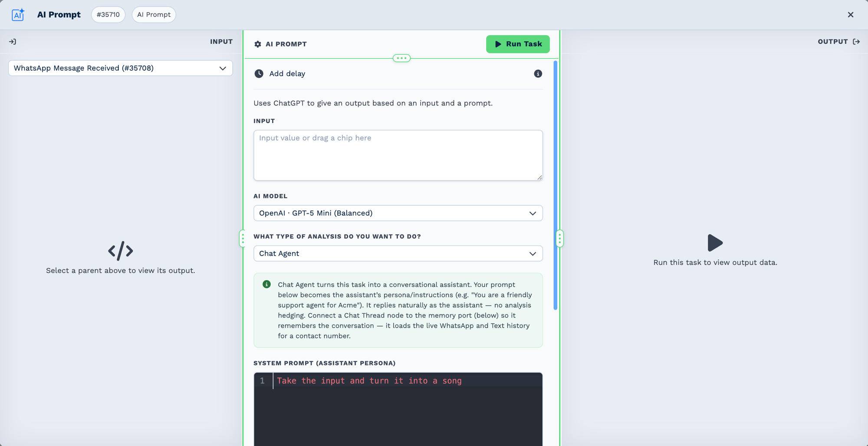Click the Add delay option
868x446 pixels.
point(287,74)
